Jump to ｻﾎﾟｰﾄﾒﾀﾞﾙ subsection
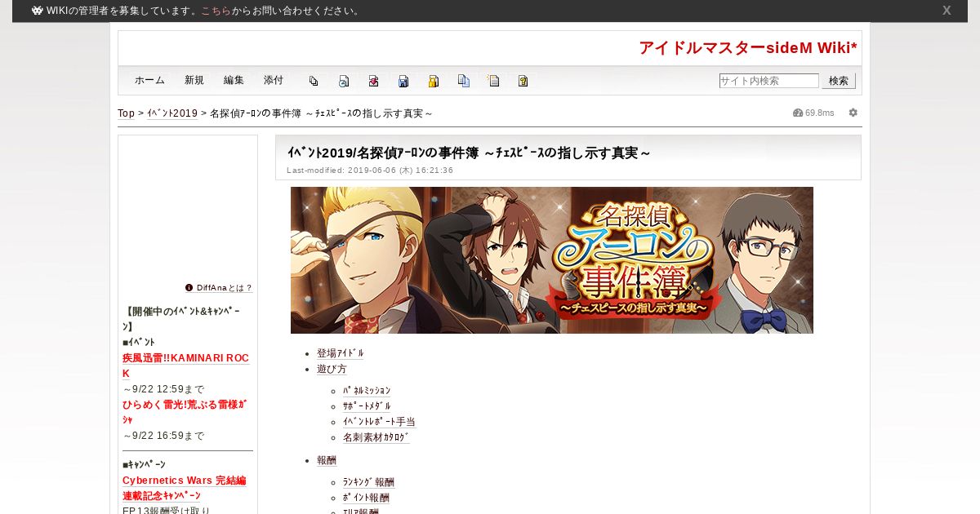 [x=367, y=406]
